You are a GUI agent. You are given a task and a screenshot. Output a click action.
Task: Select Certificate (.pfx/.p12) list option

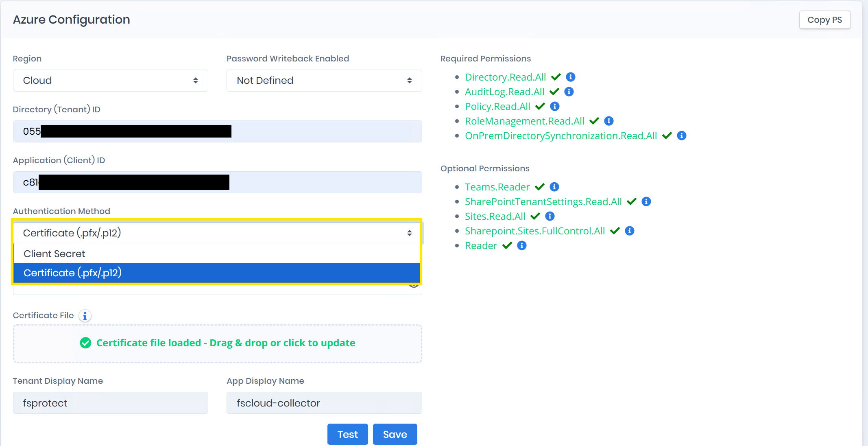click(x=217, y=273)
